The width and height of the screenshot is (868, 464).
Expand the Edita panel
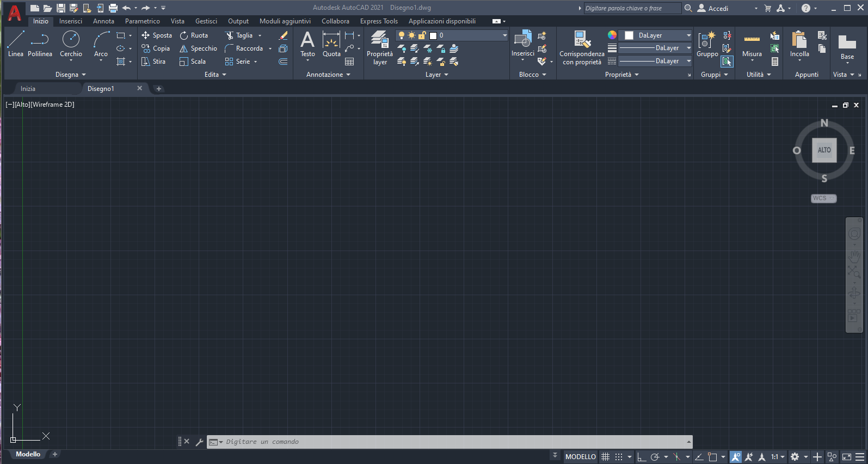[216, 75]
